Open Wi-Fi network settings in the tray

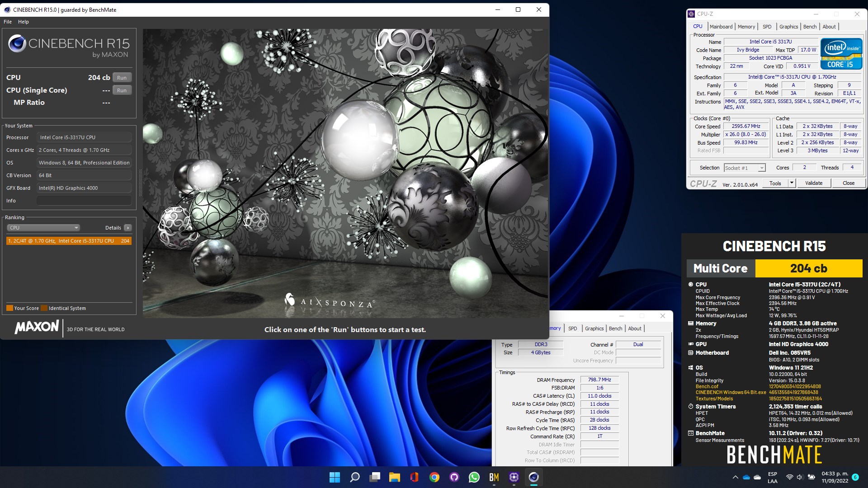coord(790,477)
